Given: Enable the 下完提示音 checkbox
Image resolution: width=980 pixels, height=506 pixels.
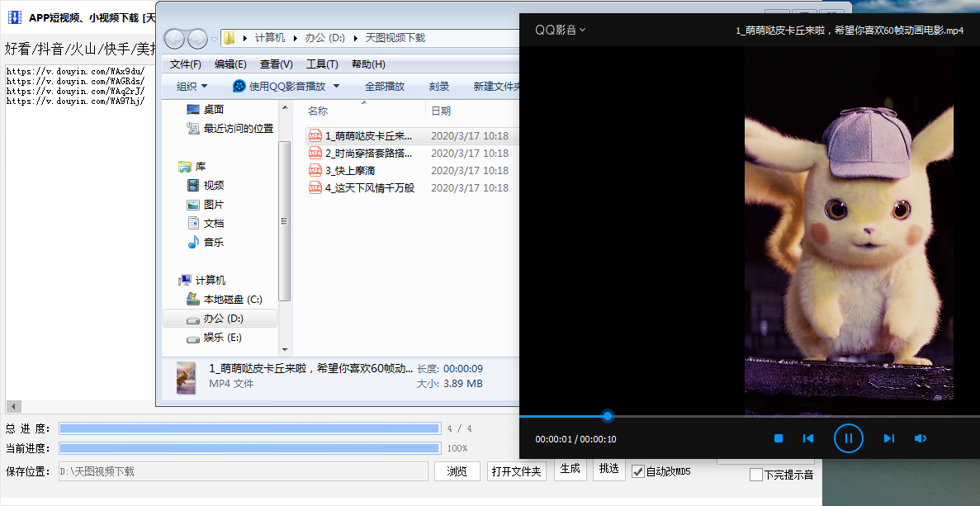Looking at the screenshot, I should click(755, 475).
